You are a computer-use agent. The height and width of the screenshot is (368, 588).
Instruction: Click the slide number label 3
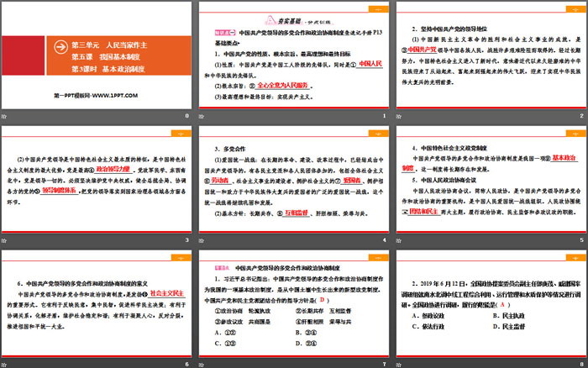[x=187, y=240]
